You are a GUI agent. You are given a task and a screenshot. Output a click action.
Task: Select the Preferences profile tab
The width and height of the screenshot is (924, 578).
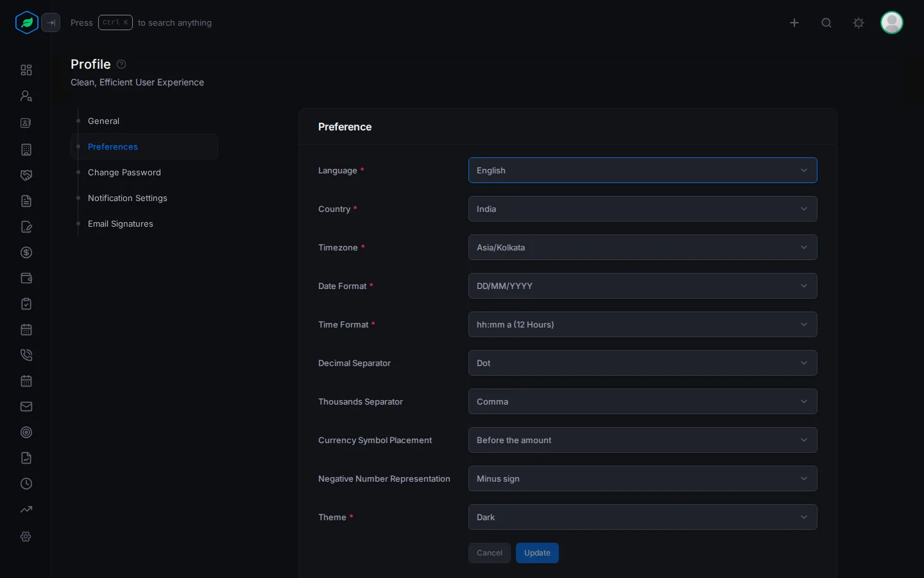(x=144, y=146)
